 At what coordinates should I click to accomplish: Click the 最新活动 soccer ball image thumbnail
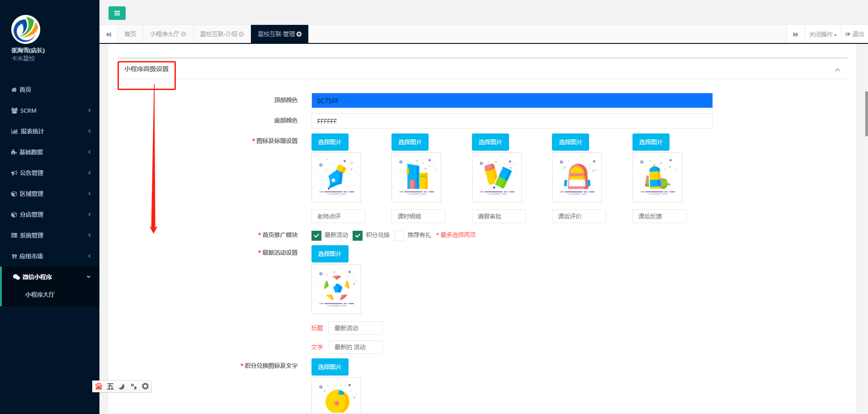point(336,289)
